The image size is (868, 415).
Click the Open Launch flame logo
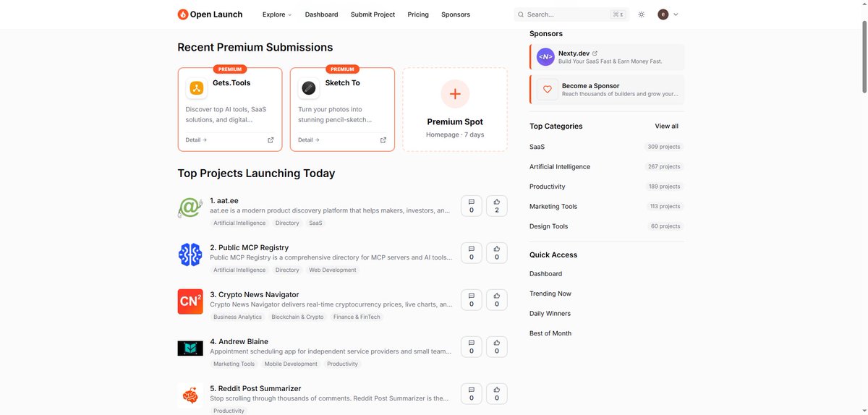183,14
